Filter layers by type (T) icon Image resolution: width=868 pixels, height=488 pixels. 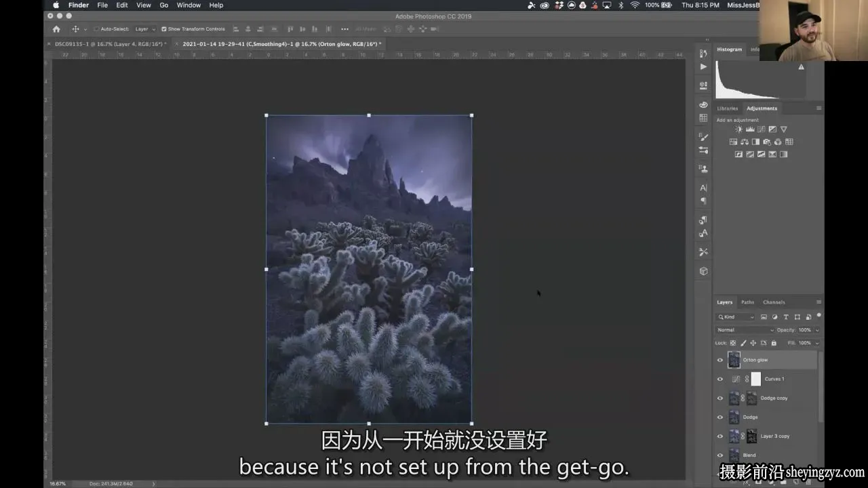786,317
